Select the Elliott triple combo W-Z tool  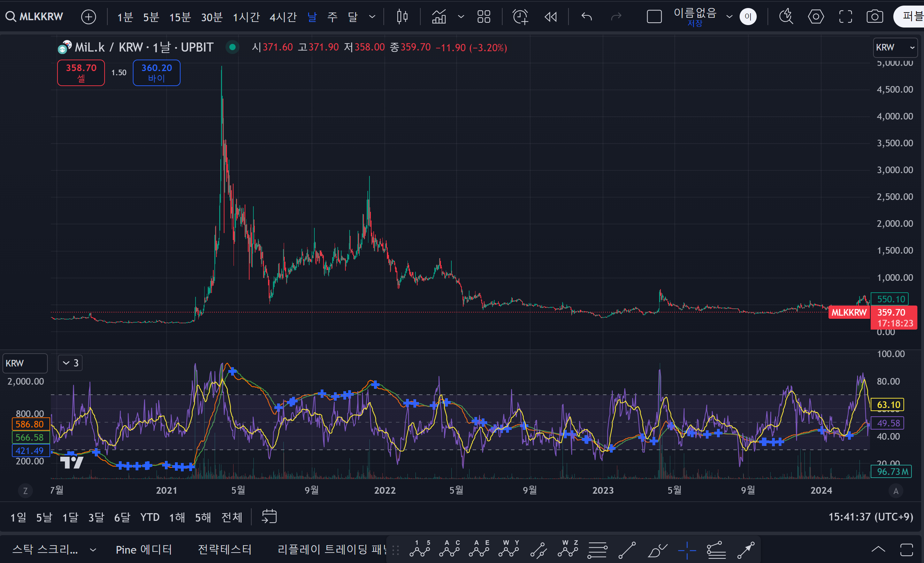(x=568, y=549)
